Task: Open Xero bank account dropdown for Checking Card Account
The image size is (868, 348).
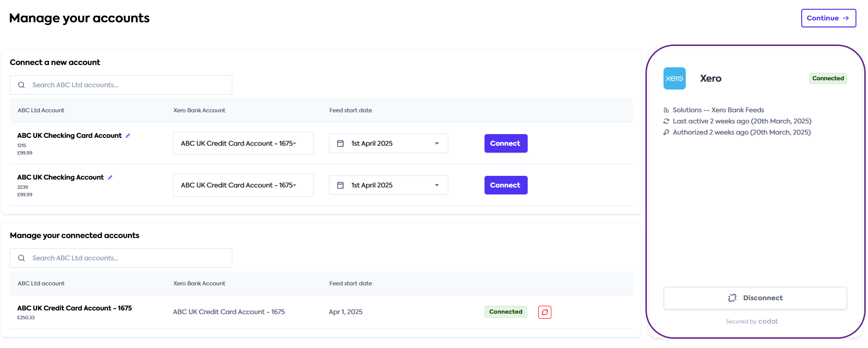Action: [243, 144]
